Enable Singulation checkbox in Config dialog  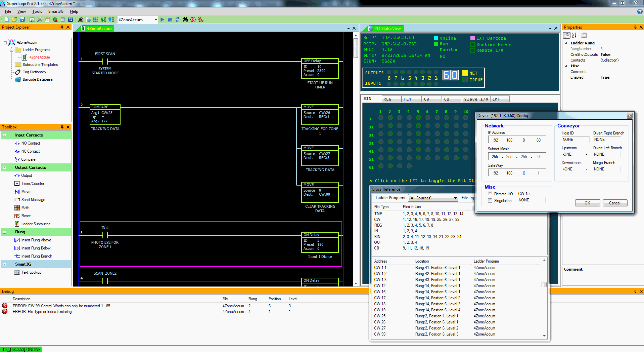(490, 201)
